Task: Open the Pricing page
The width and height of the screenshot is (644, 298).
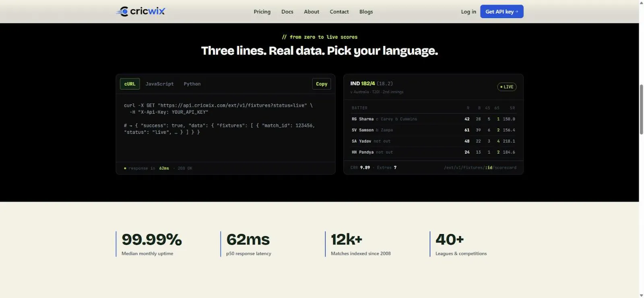Action: coord(262,12)
